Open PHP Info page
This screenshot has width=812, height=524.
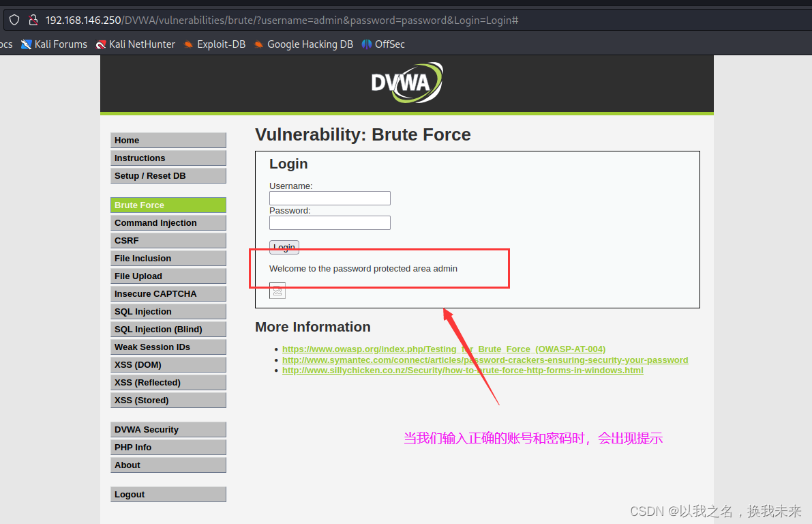pos(168,448)
